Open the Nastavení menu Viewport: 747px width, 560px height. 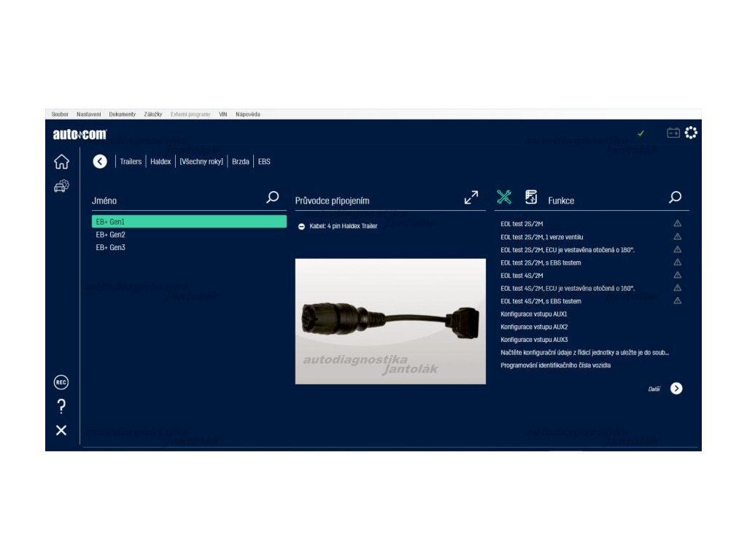[88, 114]
